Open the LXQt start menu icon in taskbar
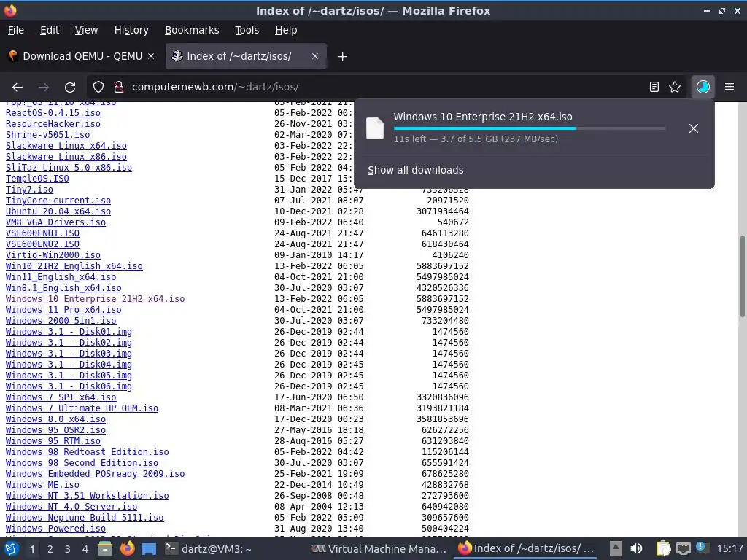This screenshot has height=560, width=747. [12, 548]
